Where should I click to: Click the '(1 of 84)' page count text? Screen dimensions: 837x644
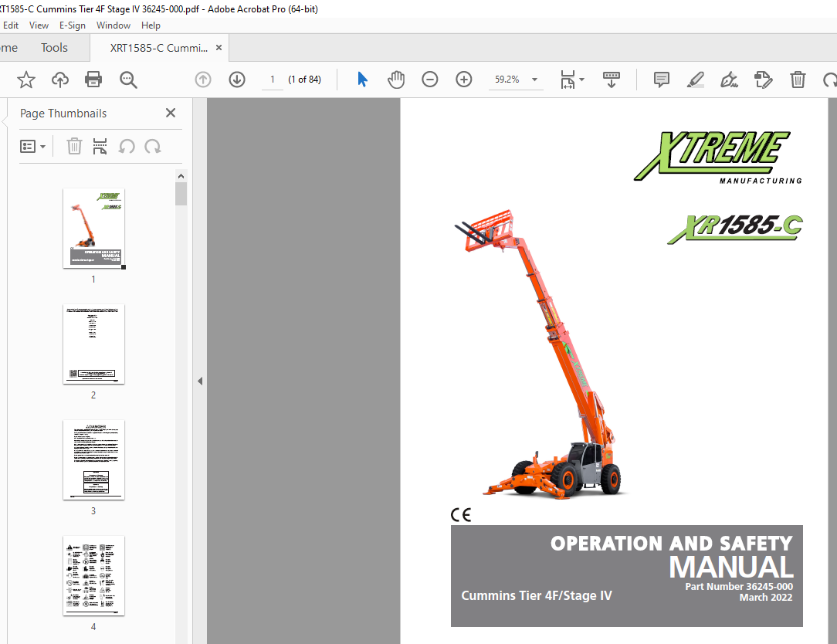coord(305,80)
